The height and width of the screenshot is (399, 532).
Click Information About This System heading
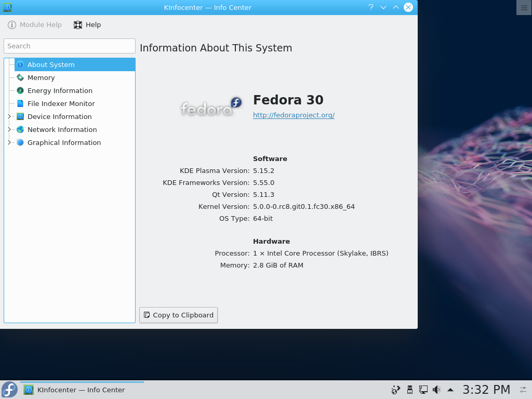pyautogui.click(x=216, y=48)
